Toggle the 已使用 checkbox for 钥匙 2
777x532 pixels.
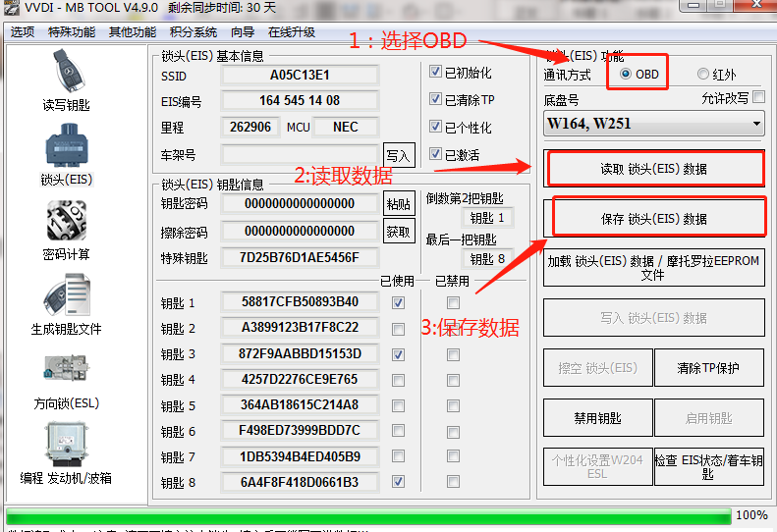[x=398, y=328]
